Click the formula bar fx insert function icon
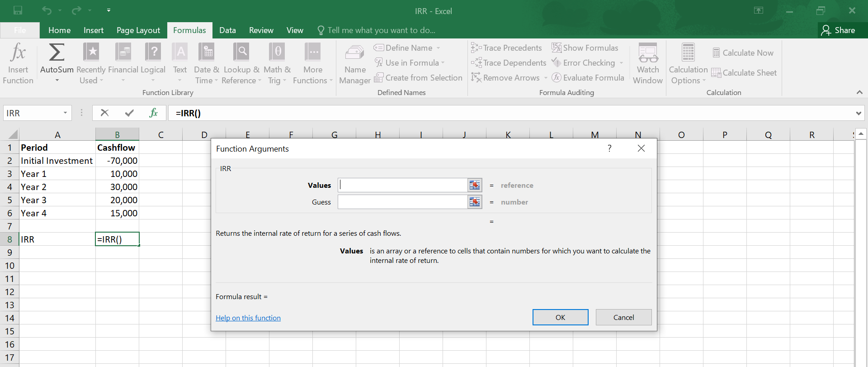The height and width of the screenshot is (367, 868). (x=154, y=113)
